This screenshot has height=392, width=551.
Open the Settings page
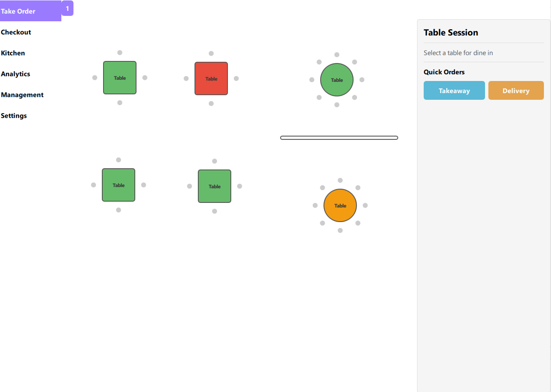click(x=14, y=116)
